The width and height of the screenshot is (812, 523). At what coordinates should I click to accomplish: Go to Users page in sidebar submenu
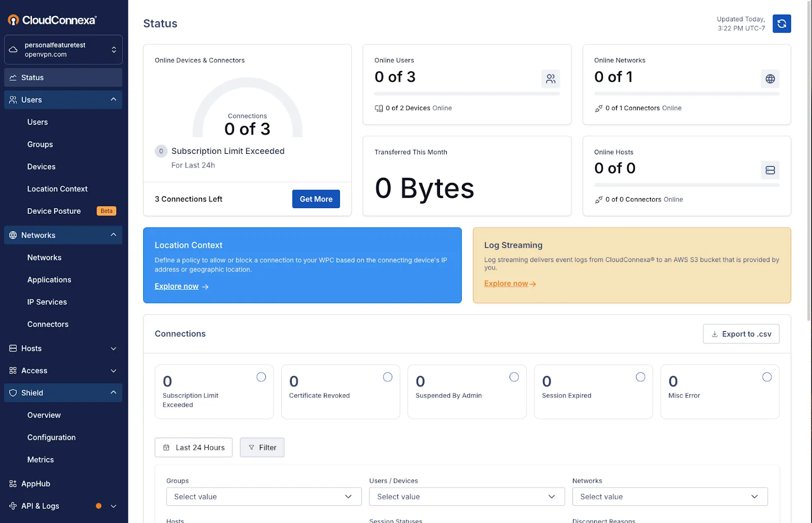click(38, 122)
